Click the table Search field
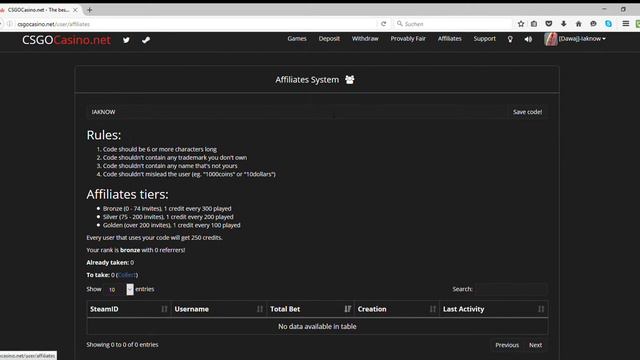Viewport: 640px width, 360px height. [511, 289]
